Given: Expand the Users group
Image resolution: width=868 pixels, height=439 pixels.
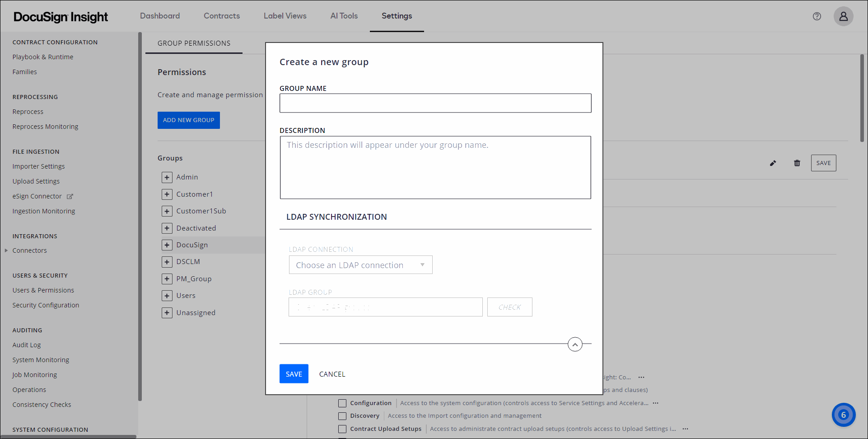Looking at the screenshot, I should point(167,296).
